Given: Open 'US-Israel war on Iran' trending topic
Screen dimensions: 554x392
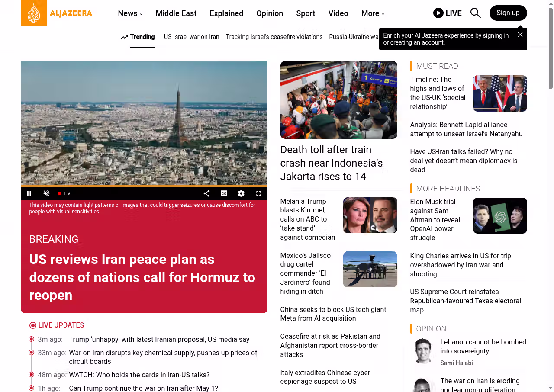Looking at the screenshot, I should [x=191, y=37].
